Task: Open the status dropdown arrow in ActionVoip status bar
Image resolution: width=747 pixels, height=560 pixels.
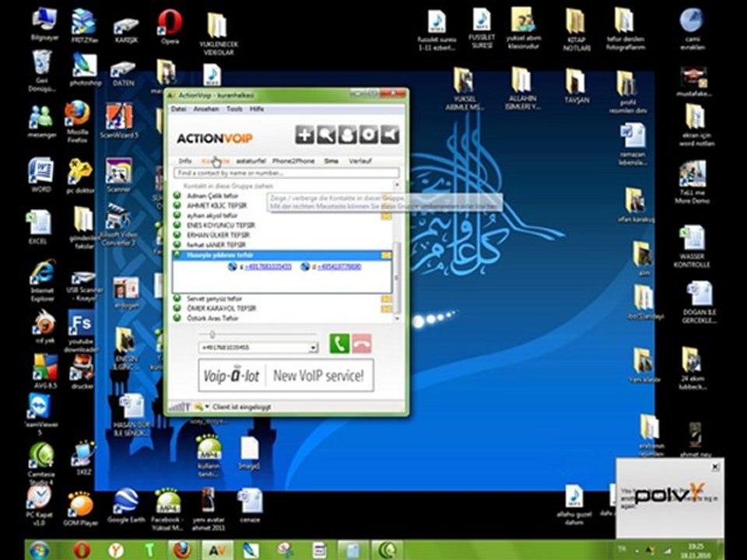Action: click(x=207, y=407)
